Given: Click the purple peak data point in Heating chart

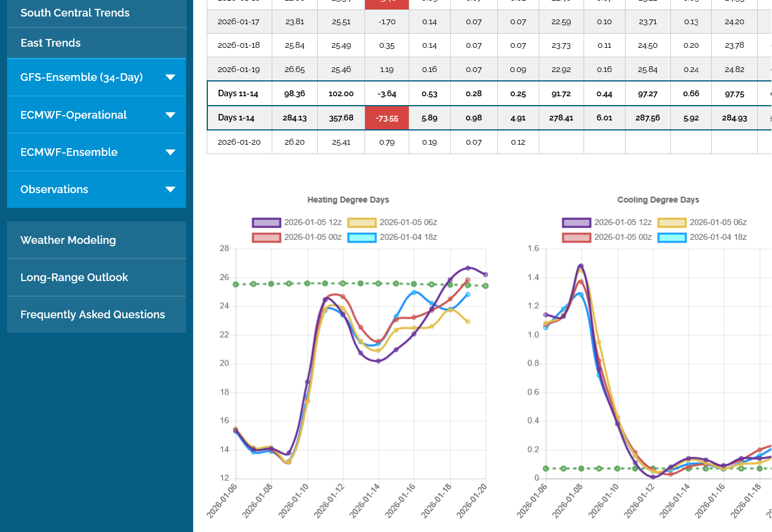Looking at the screenshot, I should point(468,268).
